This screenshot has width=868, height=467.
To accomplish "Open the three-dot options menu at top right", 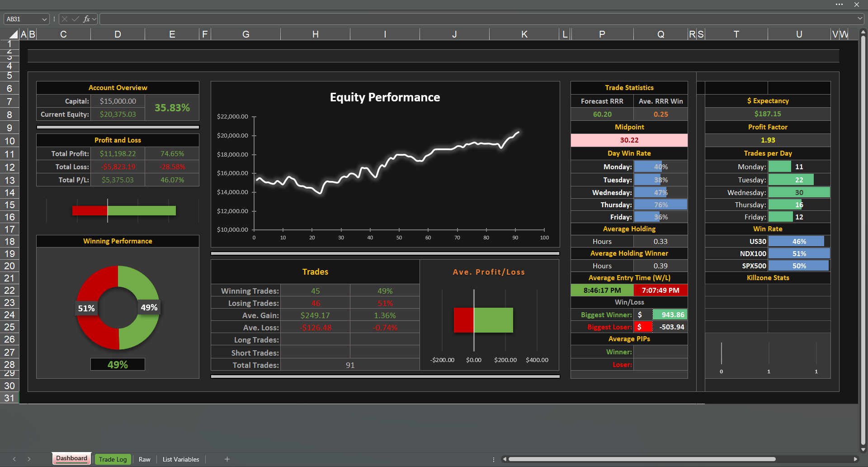I will coord(839,5).
